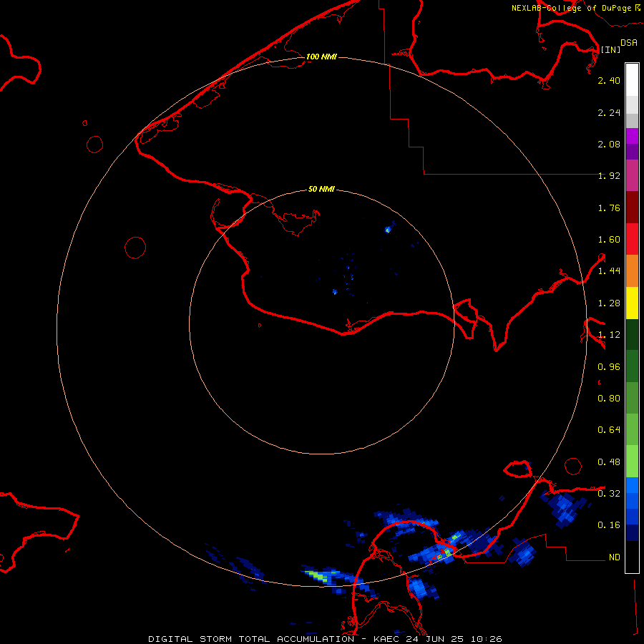The height and width of the screenshot is (644, 644).
Task: Click the 1.44 legend value
Action: (609, 270)
